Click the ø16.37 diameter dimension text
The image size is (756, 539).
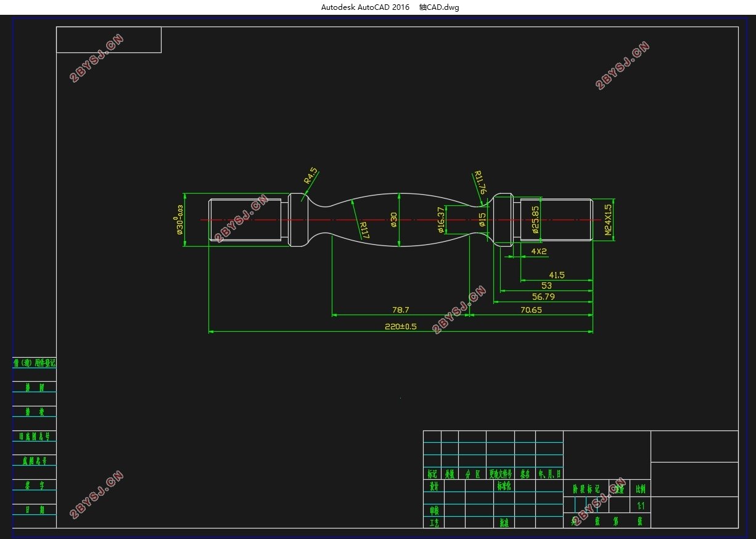(x=440, y=220)
